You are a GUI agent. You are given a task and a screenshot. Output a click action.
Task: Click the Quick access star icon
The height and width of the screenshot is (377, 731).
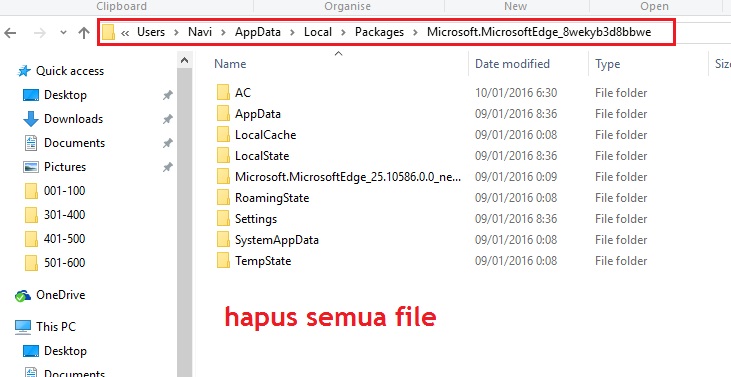tap(24, 71)
